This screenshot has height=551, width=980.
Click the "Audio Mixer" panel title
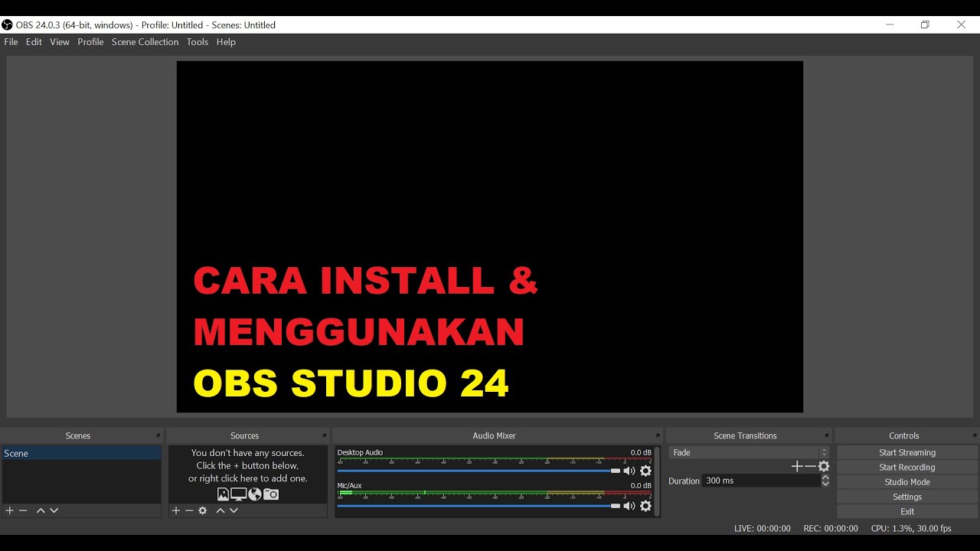click(x=495, y=435)
